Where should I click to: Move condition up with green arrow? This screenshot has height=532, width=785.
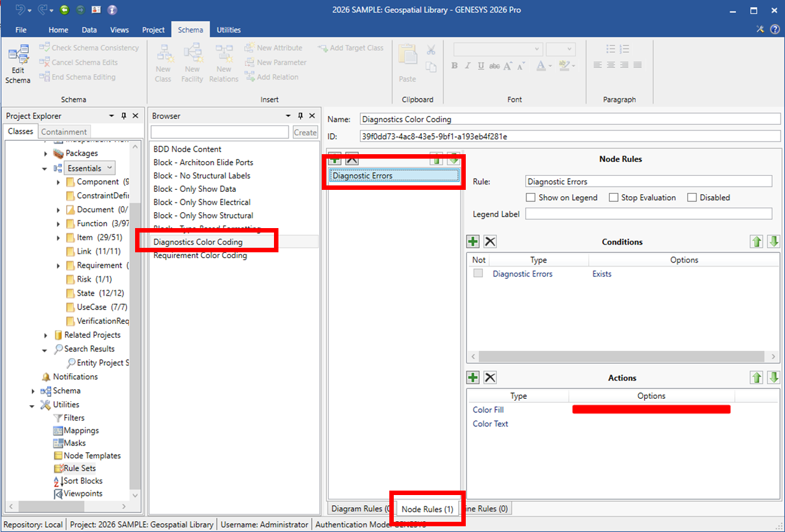[x=756, y=241]
